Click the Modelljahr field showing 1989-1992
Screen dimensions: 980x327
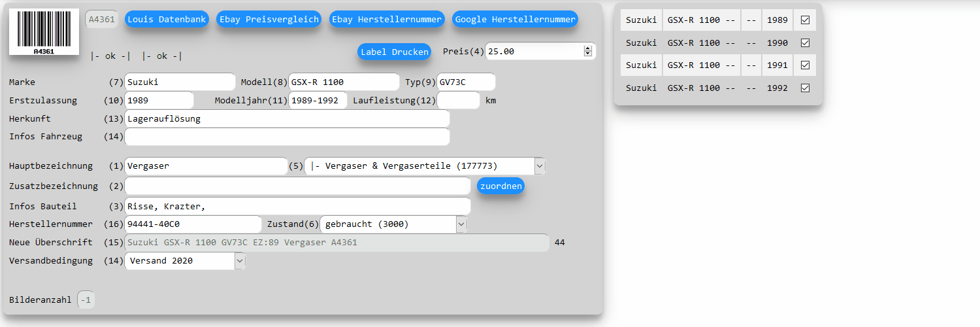point(318,100)
